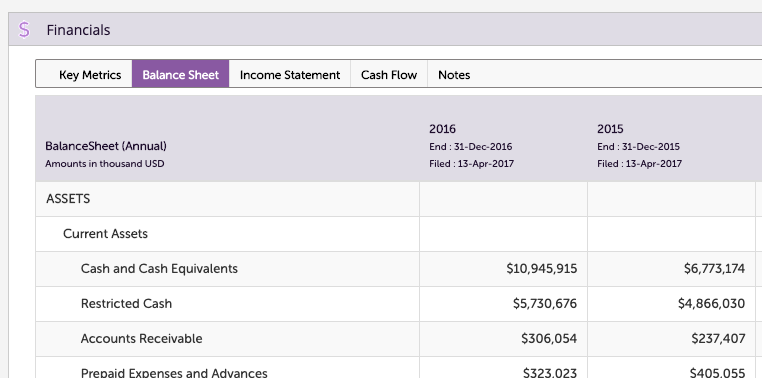Image resolution: width=762 pixels, height=378 pixels.
Task: Click the $10,945,915 cash value
Action: tap(541, 269)
